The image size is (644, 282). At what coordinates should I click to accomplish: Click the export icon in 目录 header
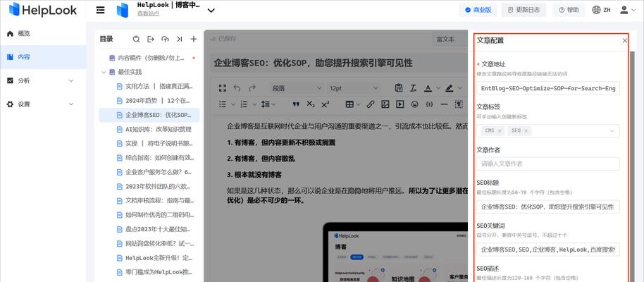(x=151, y=39)
